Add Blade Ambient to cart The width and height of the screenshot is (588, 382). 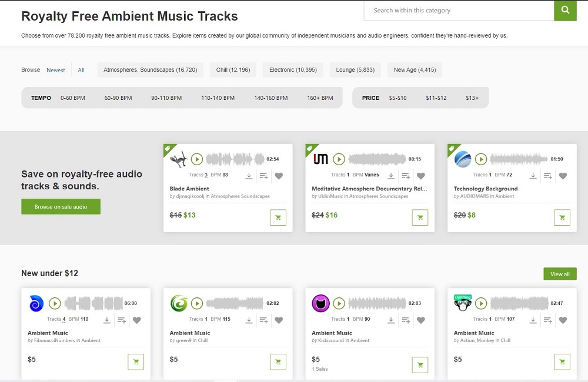[278, 217]
